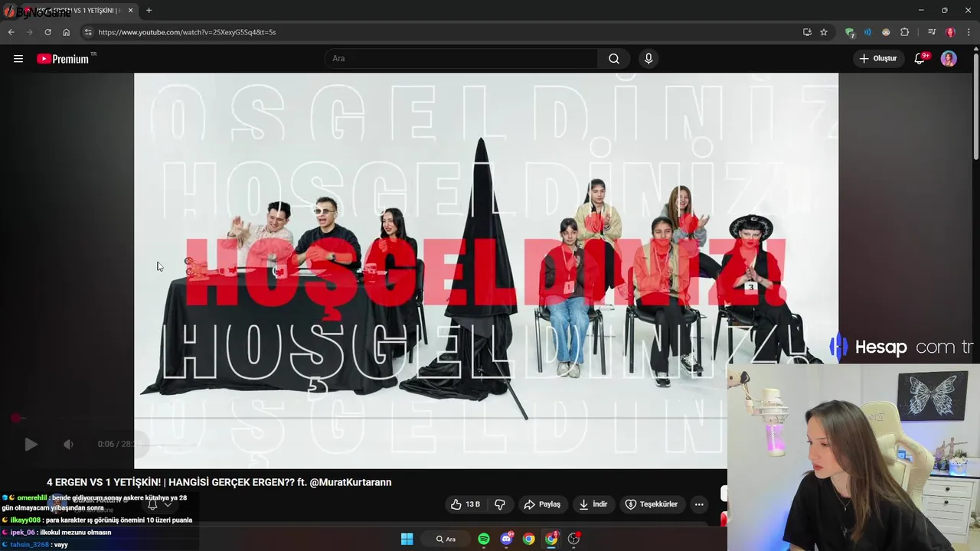Image resolution: width=980 pixels, height=551 pixels.
Task: Click the video title text
Action: (219, 482)
